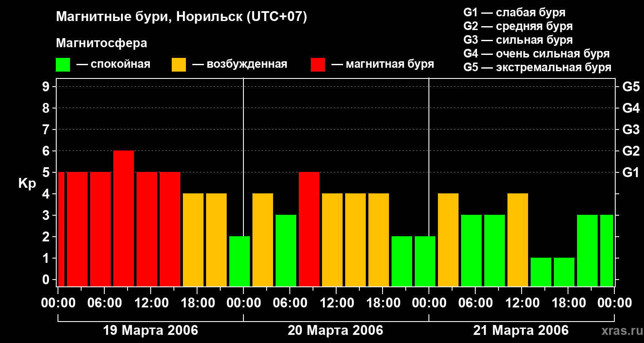Click the red 'магнитная буря' legend swatch
This screenshot has height=343, width=644.
[318, 65]
